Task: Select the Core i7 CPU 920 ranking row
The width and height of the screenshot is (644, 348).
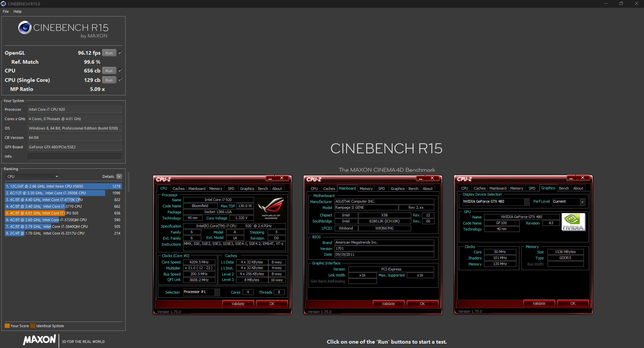Action: 63,213
